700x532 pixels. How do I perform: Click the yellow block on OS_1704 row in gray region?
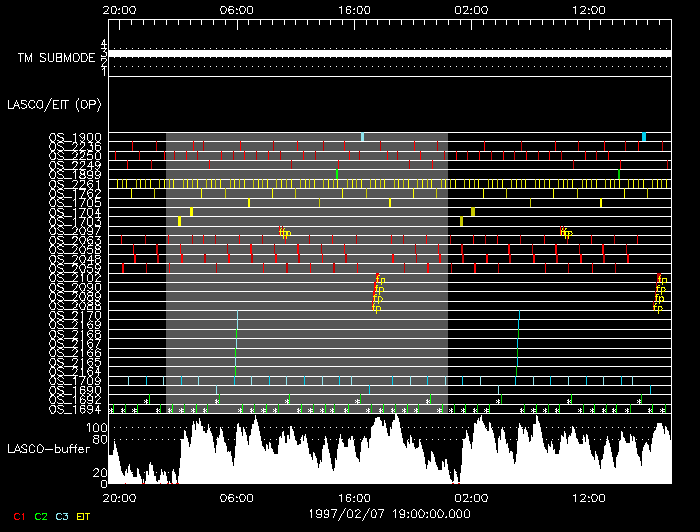(x=191, y=212)
